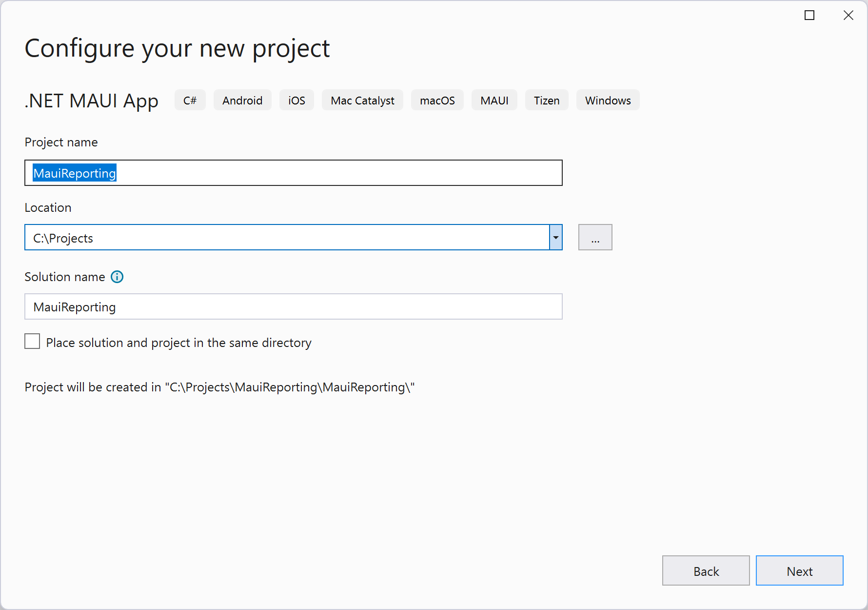Click the Solution name text box
This screenshot has height=610, width=868.
click(x=293, y=307)
